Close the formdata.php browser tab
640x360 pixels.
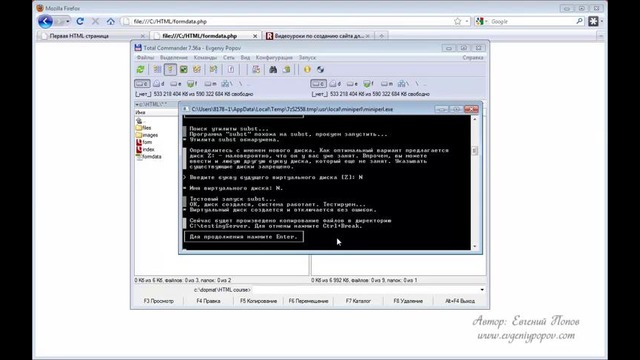click(255, 36)
